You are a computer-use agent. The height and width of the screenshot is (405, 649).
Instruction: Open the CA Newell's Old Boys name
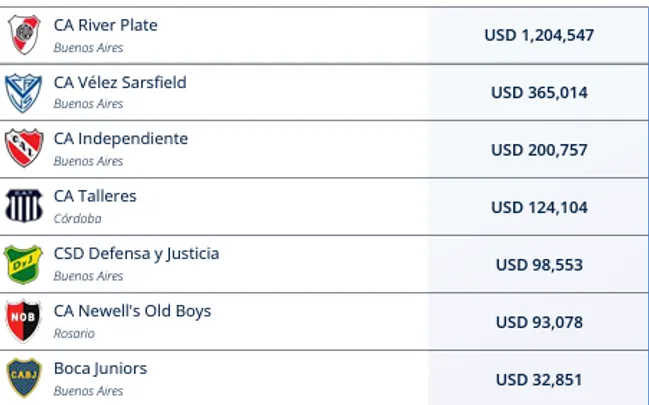[132, 311]
